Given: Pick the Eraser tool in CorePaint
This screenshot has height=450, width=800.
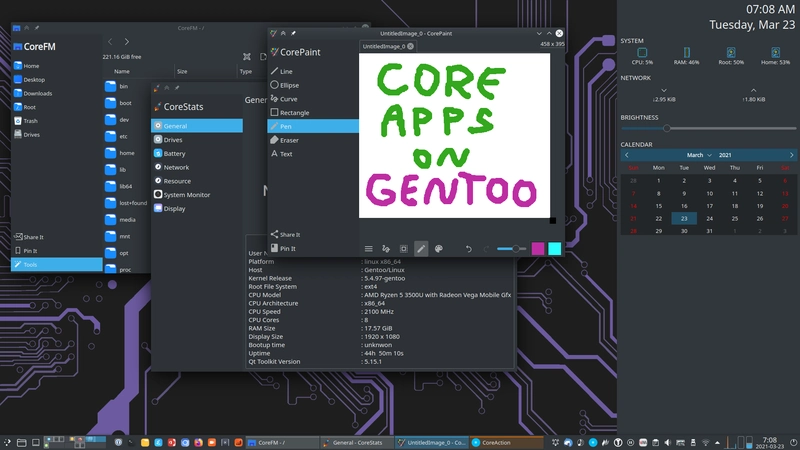Looking at the screenshot, I should click(x=288, y=141).
